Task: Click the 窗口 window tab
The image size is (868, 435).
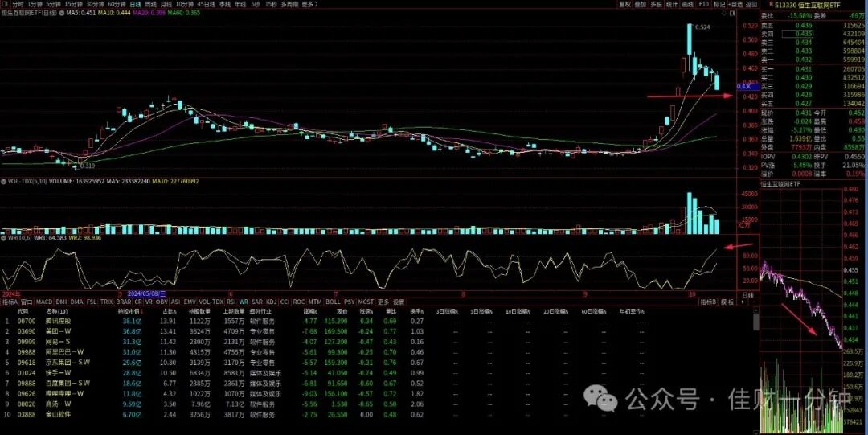Action: coord(27,302)
